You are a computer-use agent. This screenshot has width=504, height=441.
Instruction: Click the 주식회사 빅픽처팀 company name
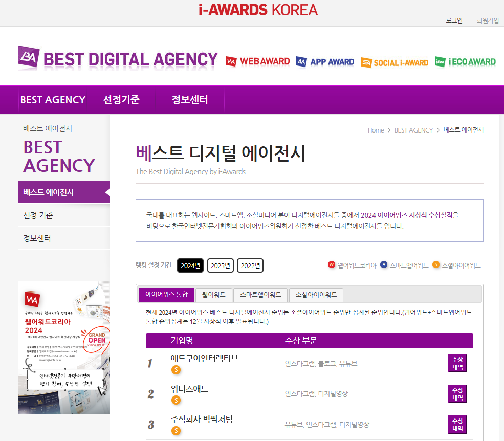click(202, 419)
